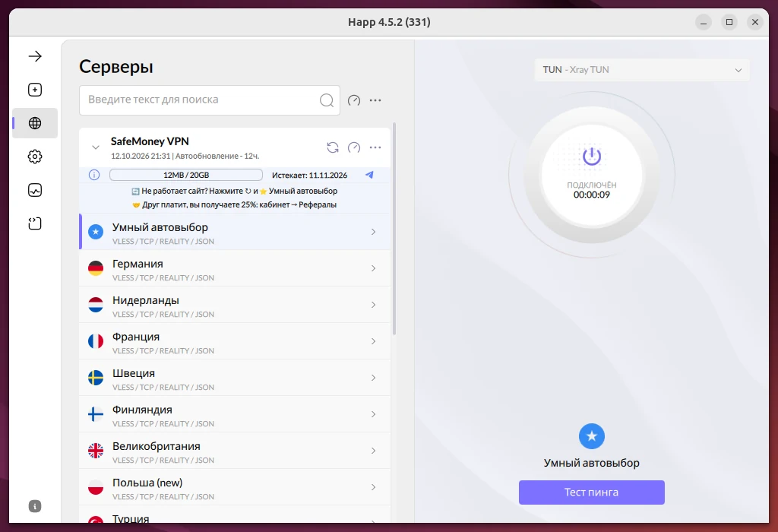Click the Тест пинга button
Viewport: 778px width, 532px height.
click(x=591, y=492)
